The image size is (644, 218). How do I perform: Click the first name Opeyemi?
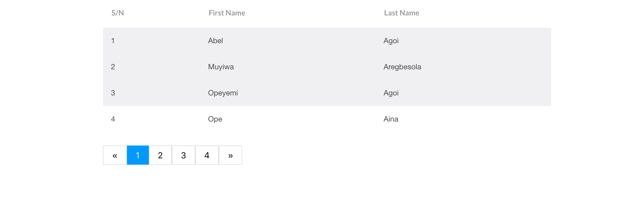pyautogui.click(x=223, y=93)
